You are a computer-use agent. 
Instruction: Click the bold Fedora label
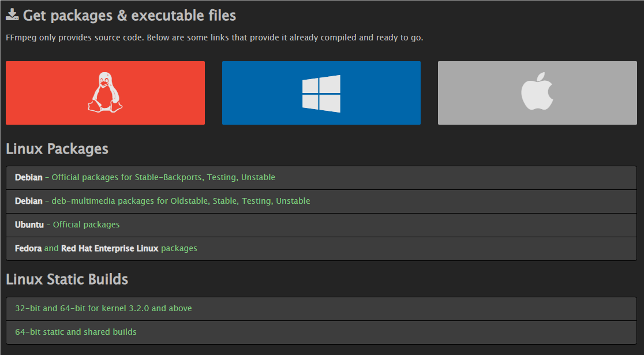tap(28, 248)
